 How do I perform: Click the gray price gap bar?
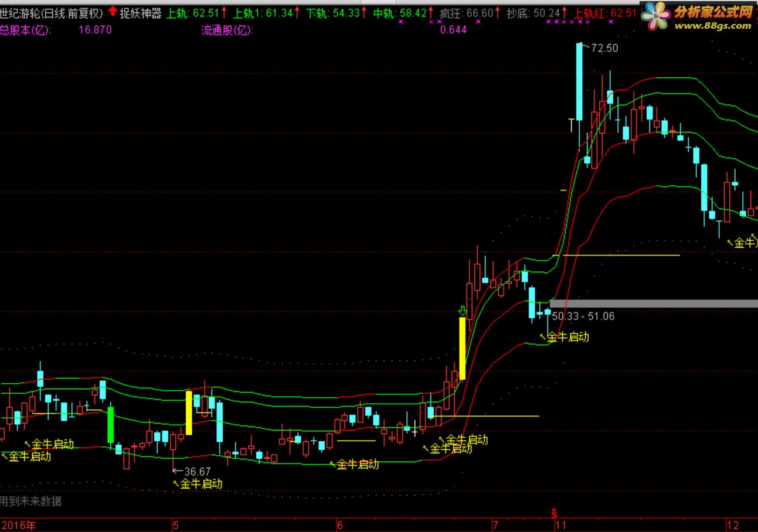tap(654, 303)
